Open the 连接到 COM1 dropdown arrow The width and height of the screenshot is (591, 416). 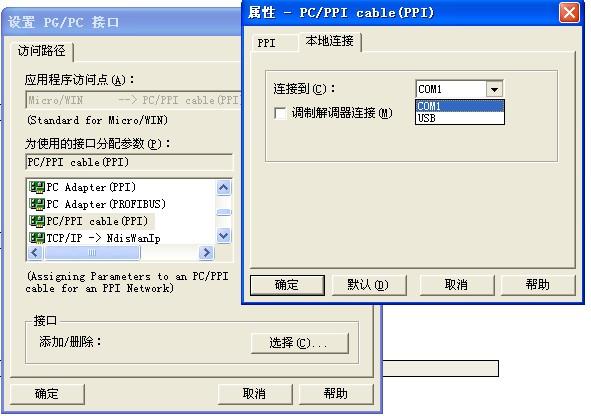click(x=494, y=89)
